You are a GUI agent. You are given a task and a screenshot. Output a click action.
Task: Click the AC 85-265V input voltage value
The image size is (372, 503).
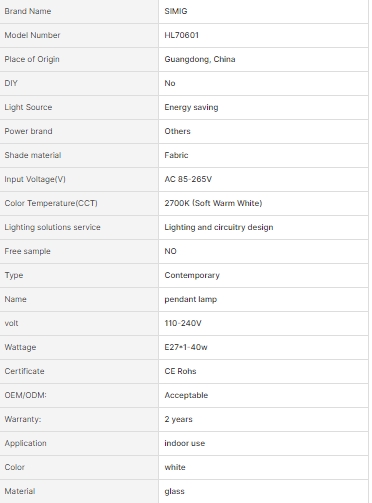coord(188,179)
